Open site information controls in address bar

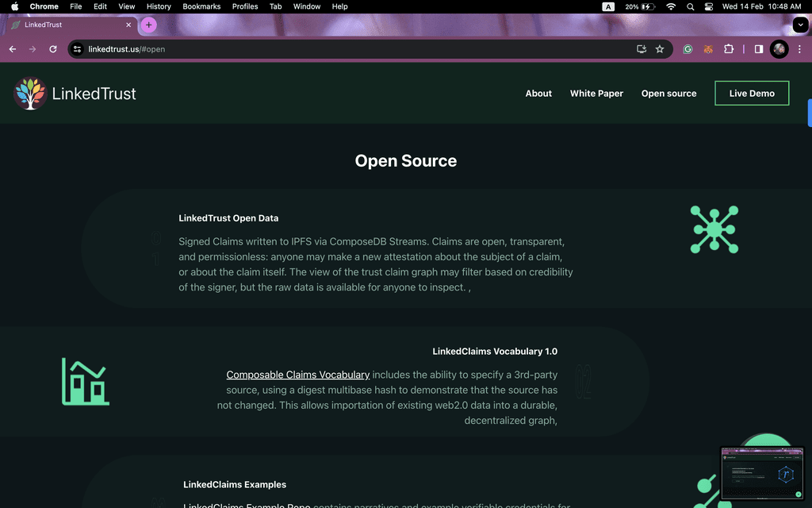point(77,49)
